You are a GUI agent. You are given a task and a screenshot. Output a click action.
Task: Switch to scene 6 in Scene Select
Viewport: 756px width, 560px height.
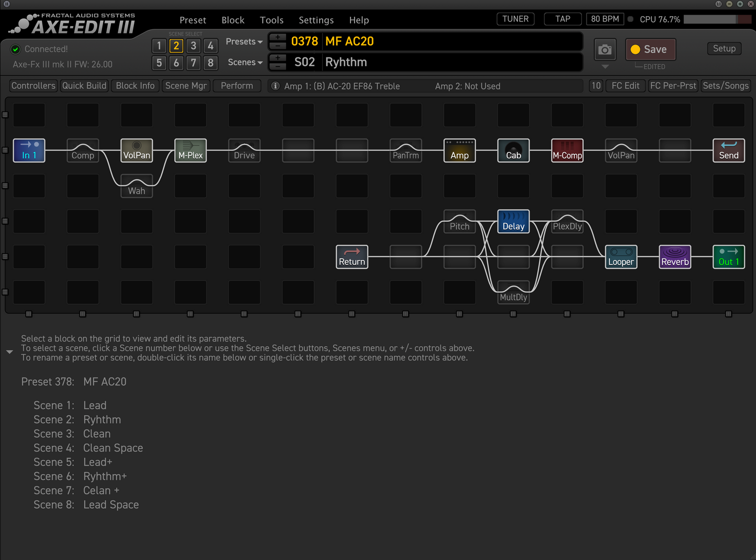176,63
